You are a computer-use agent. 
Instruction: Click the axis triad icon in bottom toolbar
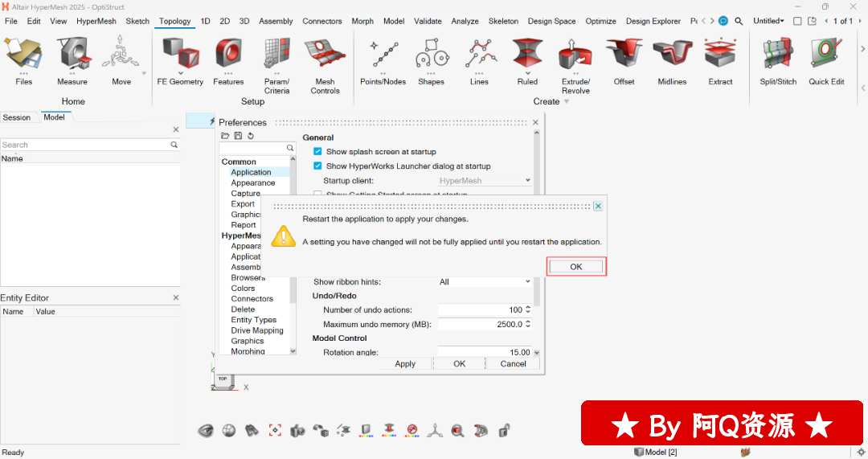click(x=435, y=430)
